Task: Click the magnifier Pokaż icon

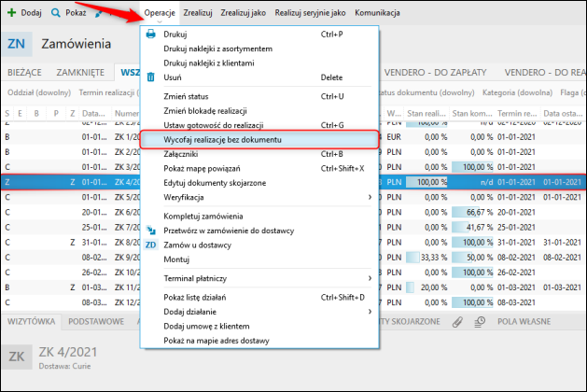Action: tap(56, 13)
